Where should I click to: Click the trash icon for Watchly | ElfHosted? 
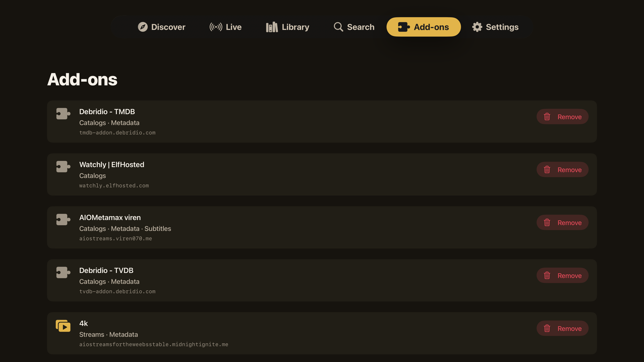click(547, 170)
